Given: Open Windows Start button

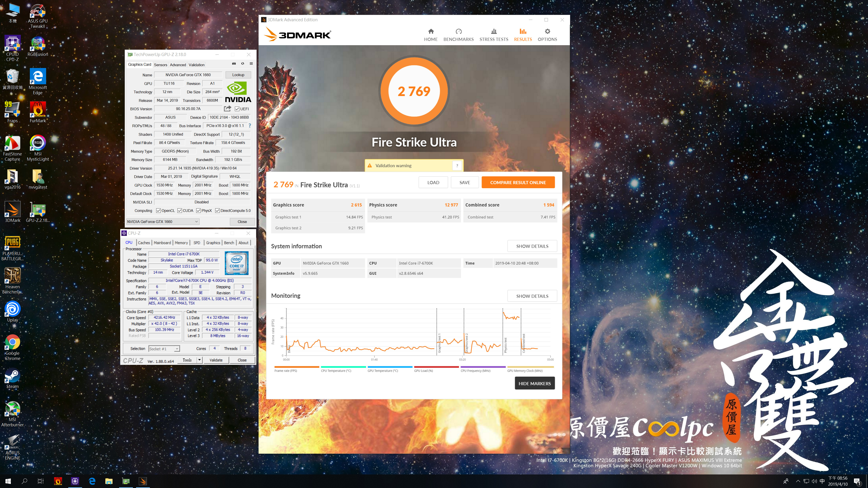Looking at the screenshot, I should 8,481.
